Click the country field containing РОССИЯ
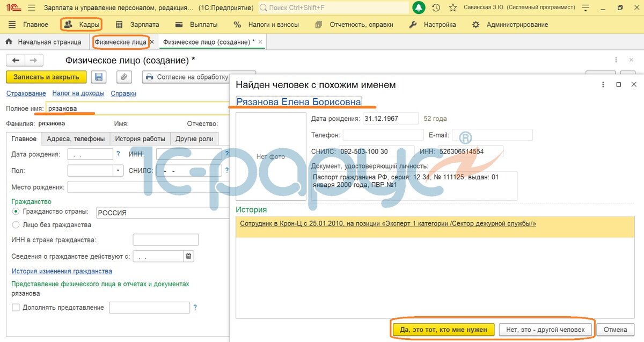This screenshot has width=644, height=342. (x=163, y=213)
